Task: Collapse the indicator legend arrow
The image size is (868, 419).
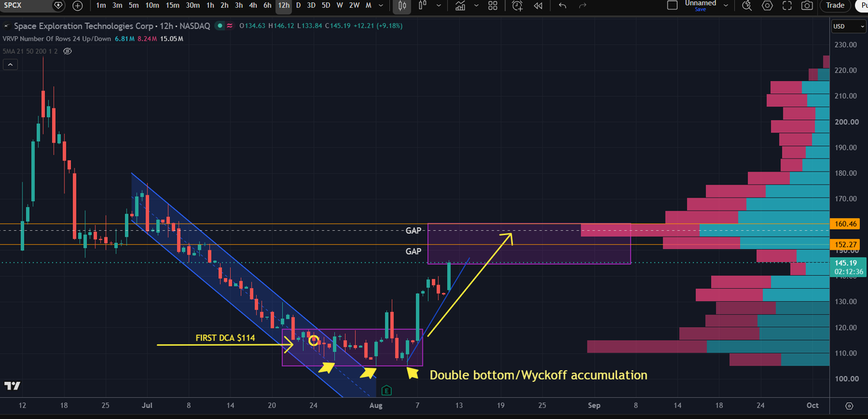Action: click(10, 64)
